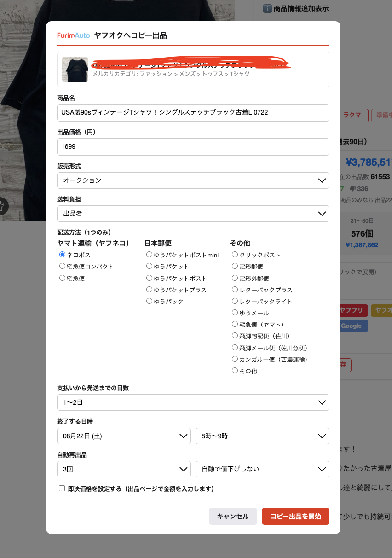This screenshot has width=392, height=558.
Task: Select 宅急便コンパクト shipping option
Action: (x=62, y=266)
